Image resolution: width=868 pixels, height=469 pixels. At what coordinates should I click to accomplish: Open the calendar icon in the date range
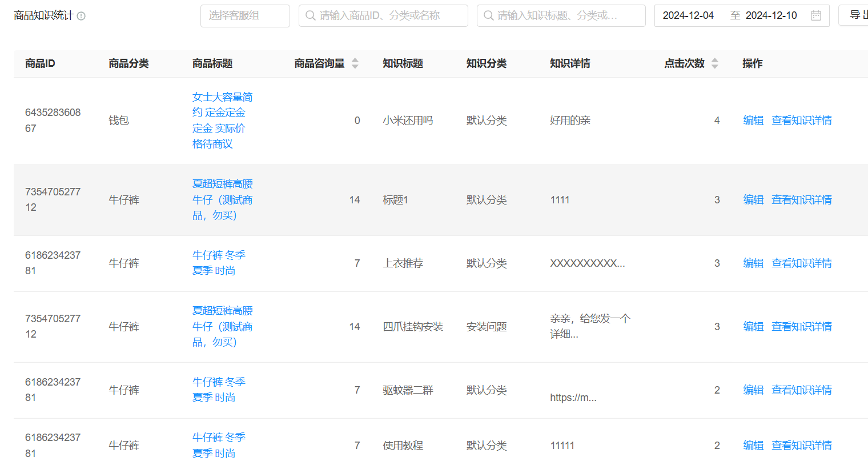click(x=816, y=15)
